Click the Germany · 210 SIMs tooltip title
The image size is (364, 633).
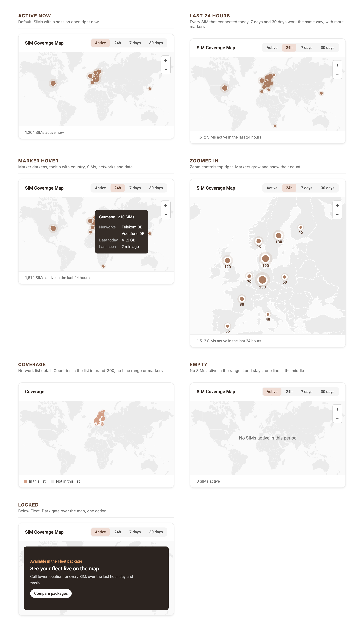117,217
